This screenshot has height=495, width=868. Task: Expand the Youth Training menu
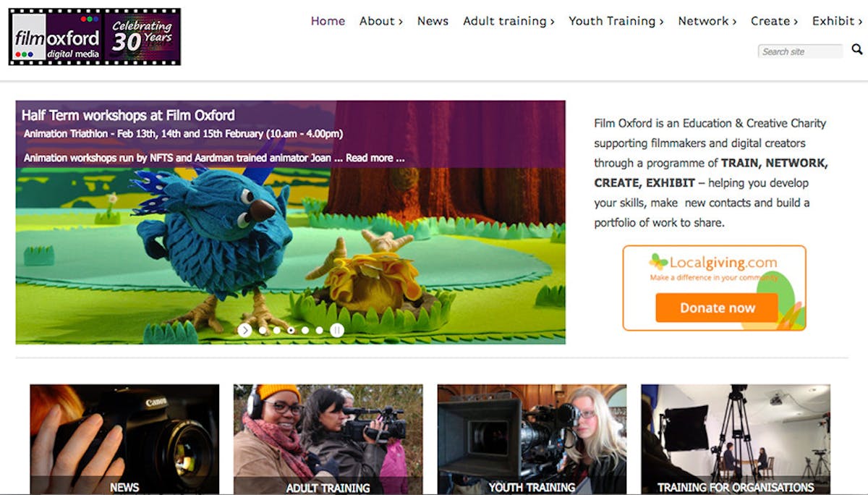[x=616, y=21]
